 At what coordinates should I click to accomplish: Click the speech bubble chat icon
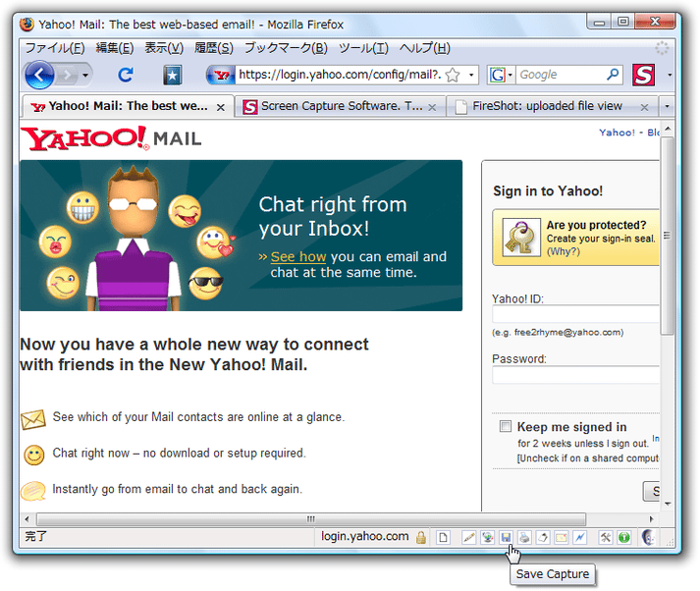tap(33, 491)
